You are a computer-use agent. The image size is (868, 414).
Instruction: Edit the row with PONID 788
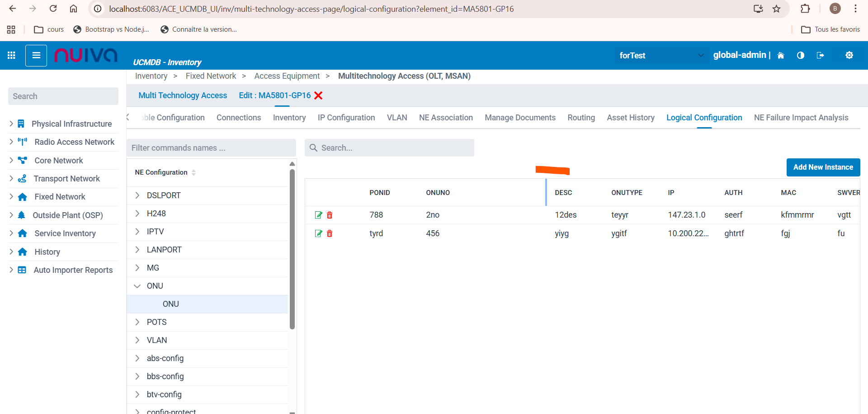[318, 215]
